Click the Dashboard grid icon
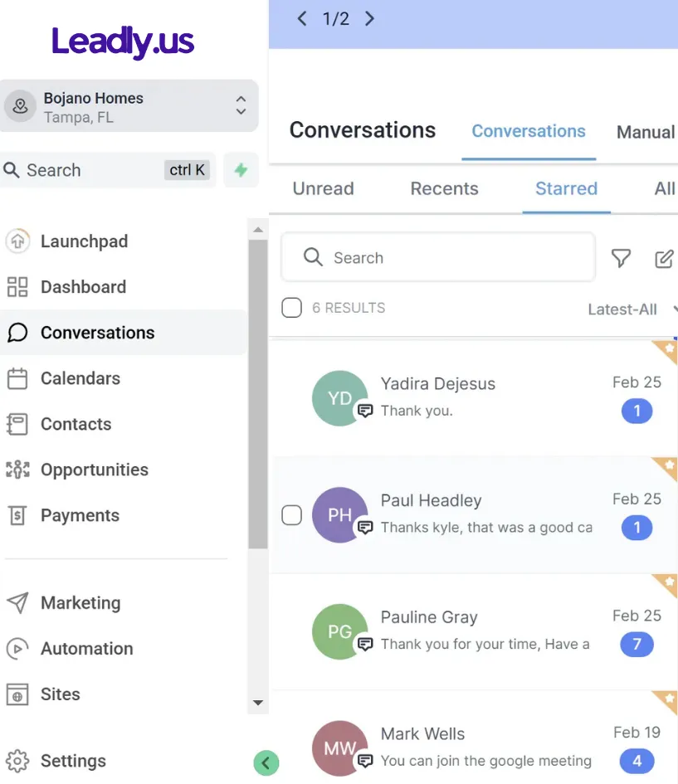Viewport: 678px width, 784px height. coord(17,287)
